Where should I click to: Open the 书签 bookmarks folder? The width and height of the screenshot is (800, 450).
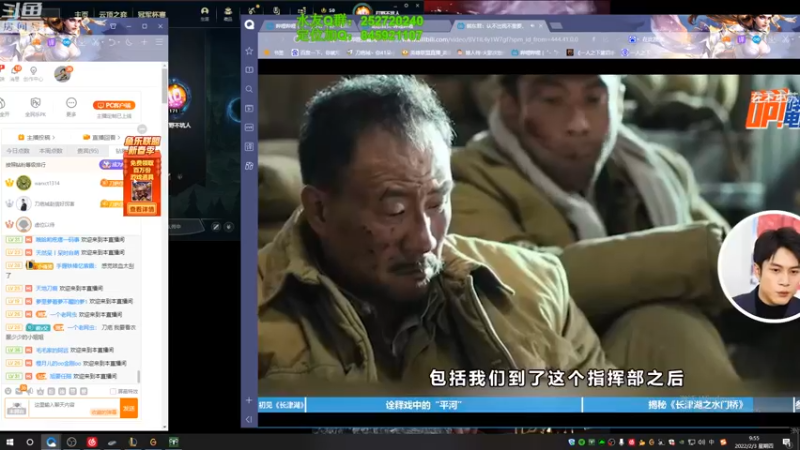tap(274, 52)
